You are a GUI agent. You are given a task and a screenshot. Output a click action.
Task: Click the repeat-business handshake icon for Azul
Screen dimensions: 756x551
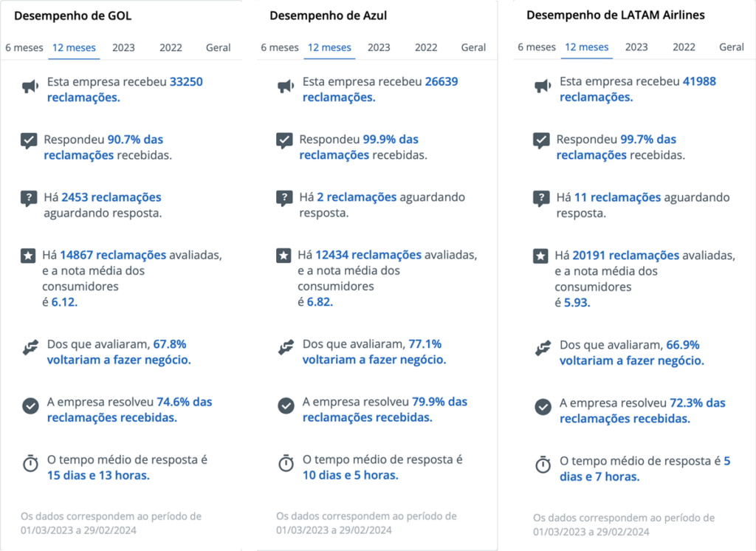tap(285, 346)
